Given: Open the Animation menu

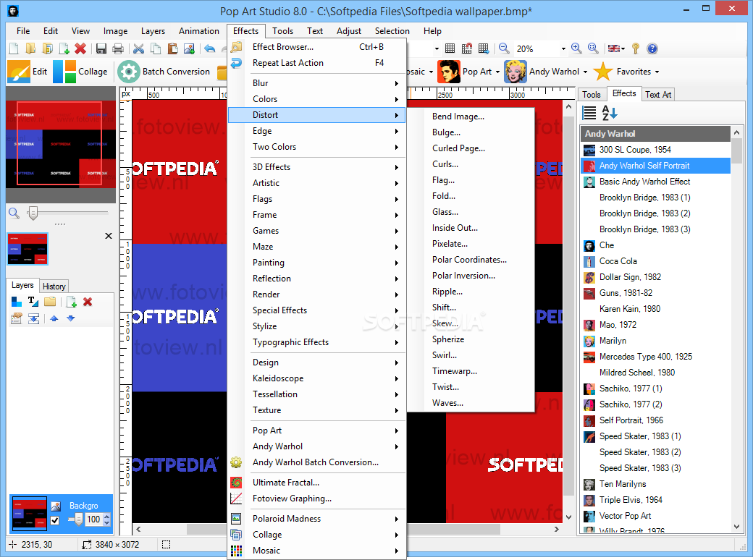Looking at the screenshot, I should point(199,30).
